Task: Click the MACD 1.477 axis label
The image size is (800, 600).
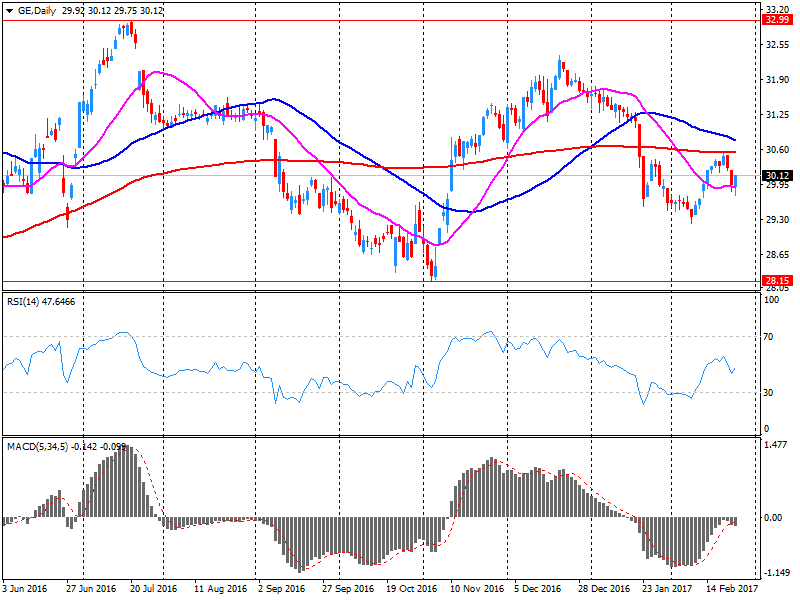Action: click(x=776, y=444)
